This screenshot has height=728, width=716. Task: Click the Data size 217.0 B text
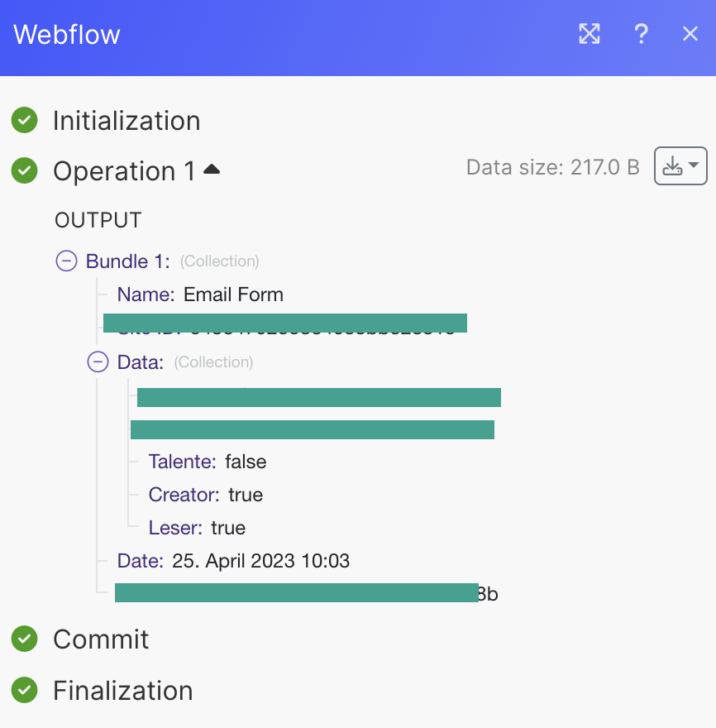pyautogui.click(x=553, y=167)
